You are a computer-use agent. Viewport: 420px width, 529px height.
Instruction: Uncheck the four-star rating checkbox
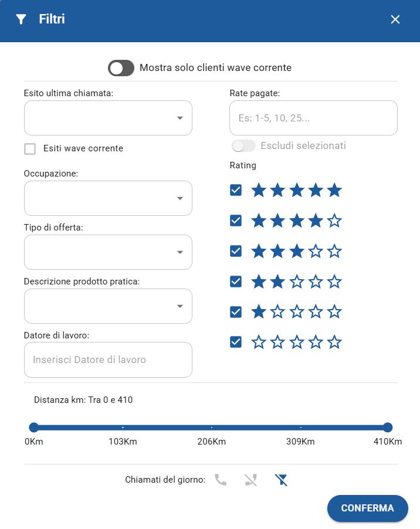coord(236,221)
